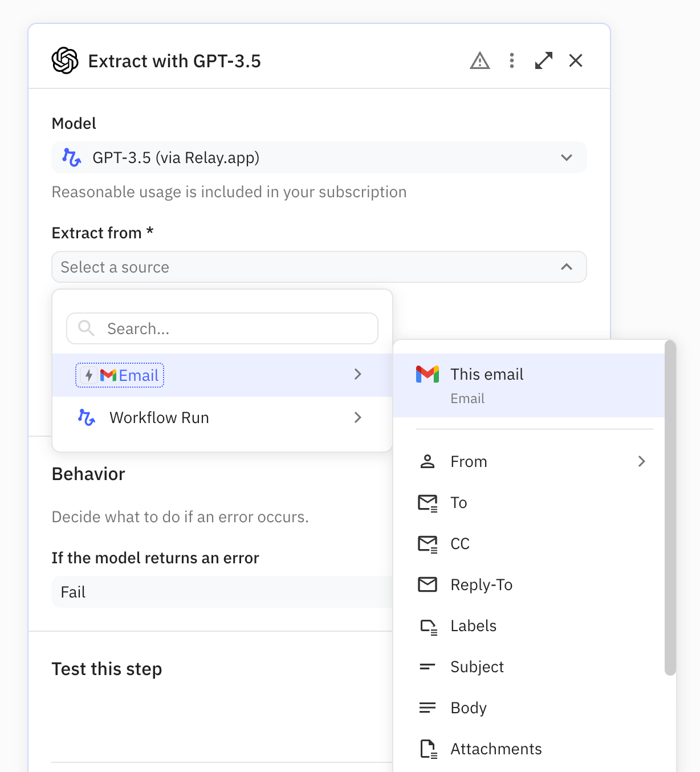The image size is (700, 772).
Task: Click the Relay icon beside Workflow Run
Action: tap(87, 418)
